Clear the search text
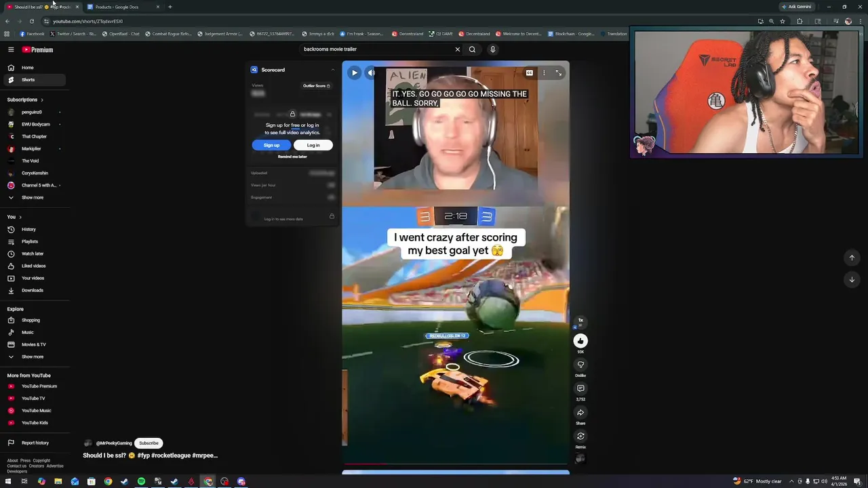Image resolution: width=868 pixels, height=488 pixels. [457, 49]
